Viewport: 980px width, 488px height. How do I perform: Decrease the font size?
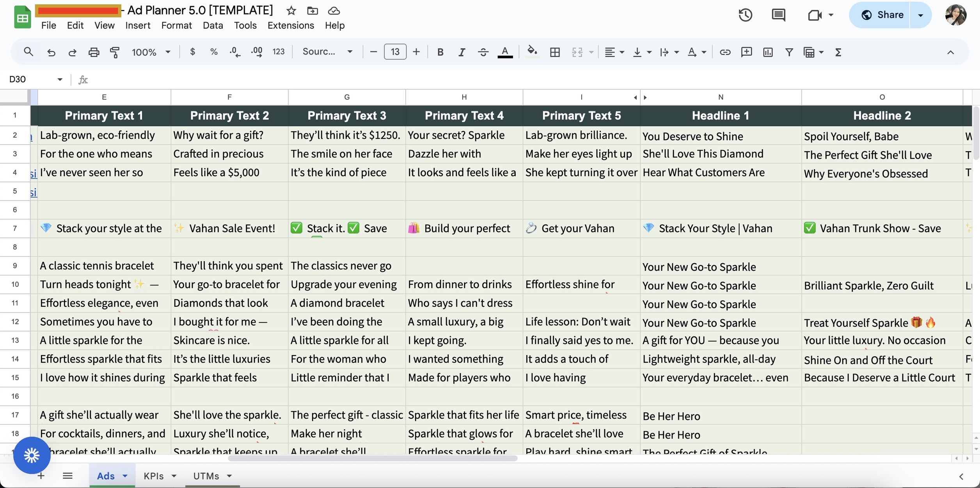(x=373, y=52)
